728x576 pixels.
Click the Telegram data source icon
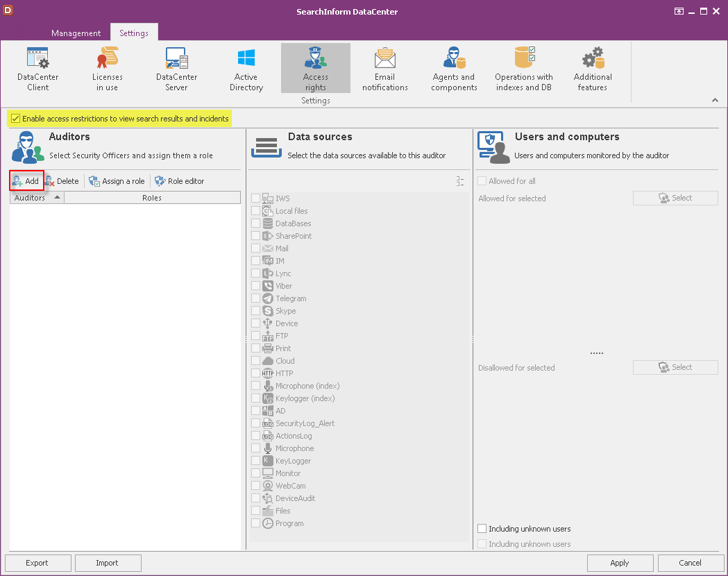pyautogui.click(x=268, y=298)
